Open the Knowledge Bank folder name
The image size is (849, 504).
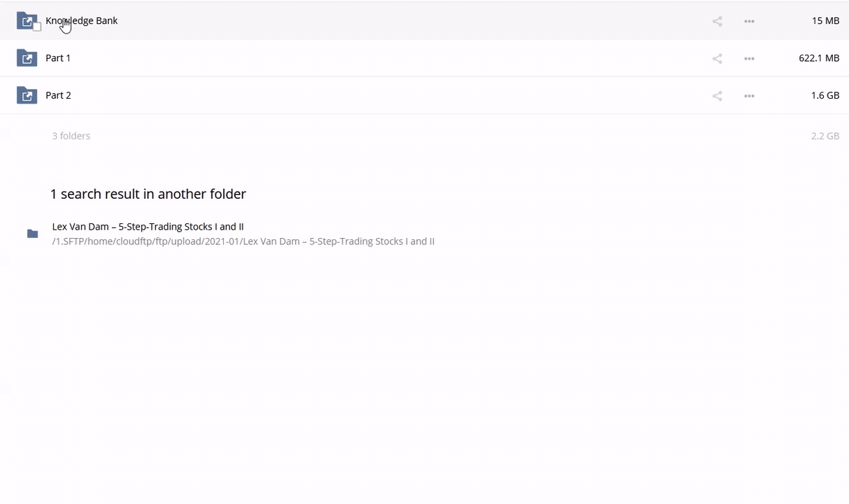pos(91,21)
